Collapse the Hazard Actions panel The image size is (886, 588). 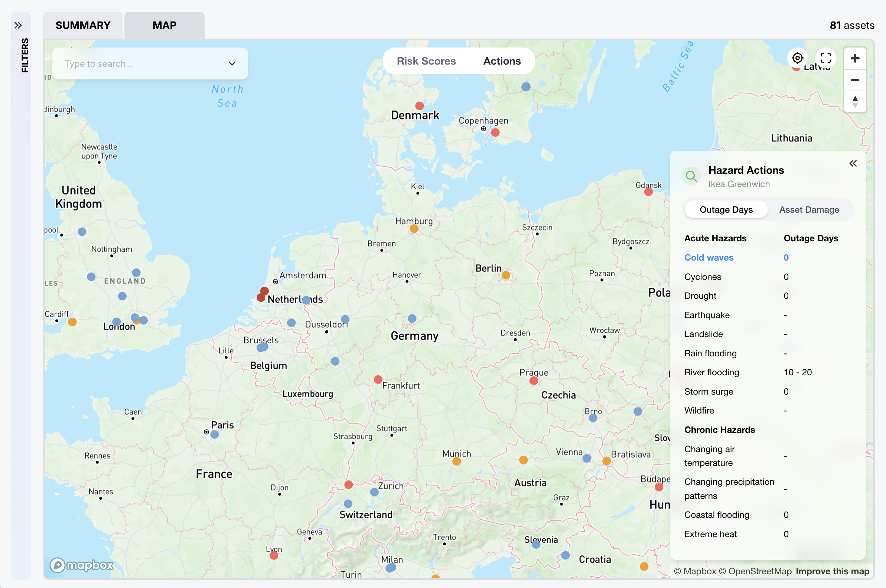pyautogui.click(x=853, y=163)
